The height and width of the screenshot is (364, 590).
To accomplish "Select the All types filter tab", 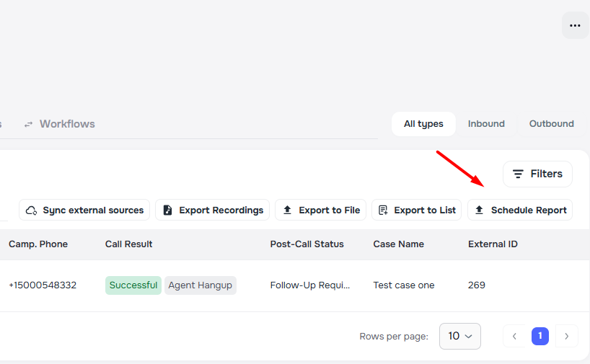I will tap(423, 124).
